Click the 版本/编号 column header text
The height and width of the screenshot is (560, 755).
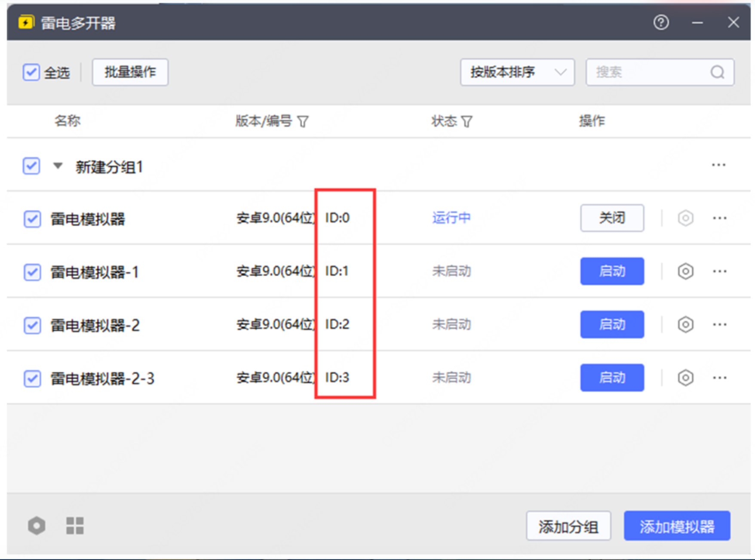264,121
